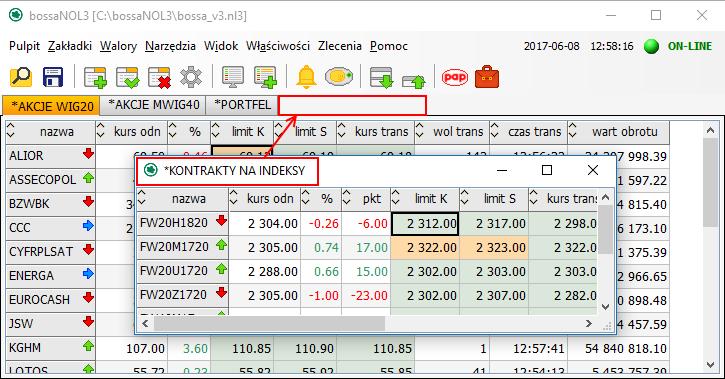This screenshot has width=725, height=379.
Task: Open the Zlecenia menu
Action: tap(340, 46)
